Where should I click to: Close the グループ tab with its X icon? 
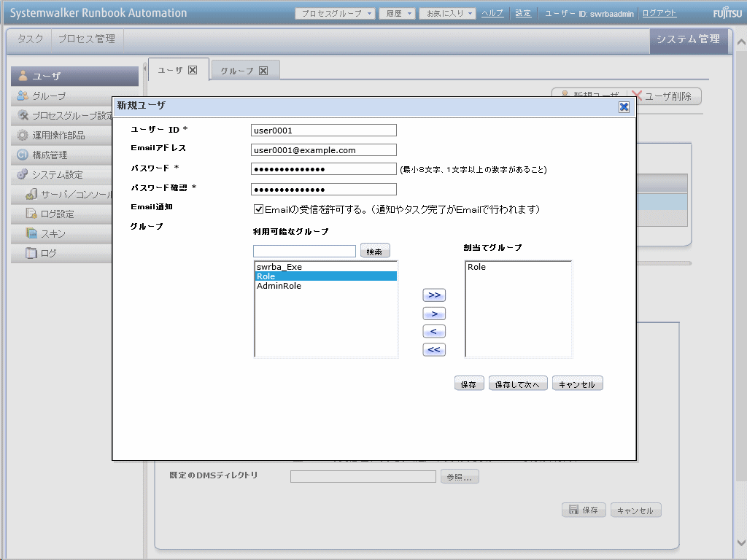pyautogui.click(x=263, y=71)
